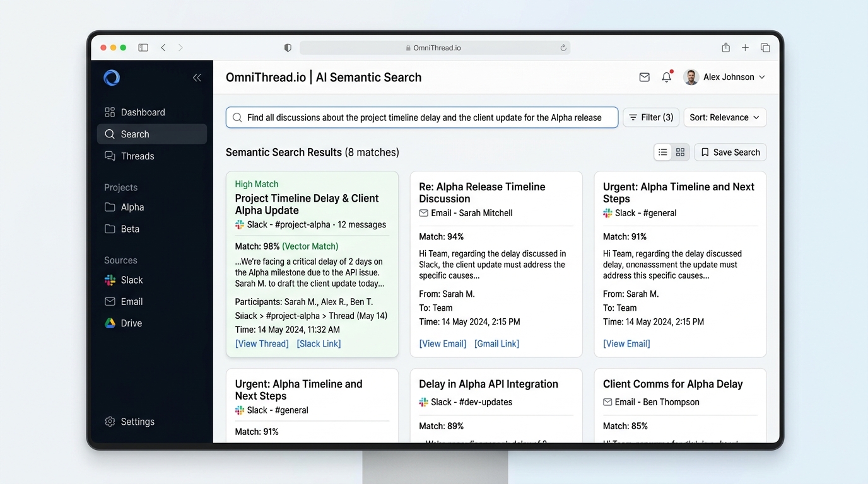Show the browser tab overview icon

tap(765, 48)
